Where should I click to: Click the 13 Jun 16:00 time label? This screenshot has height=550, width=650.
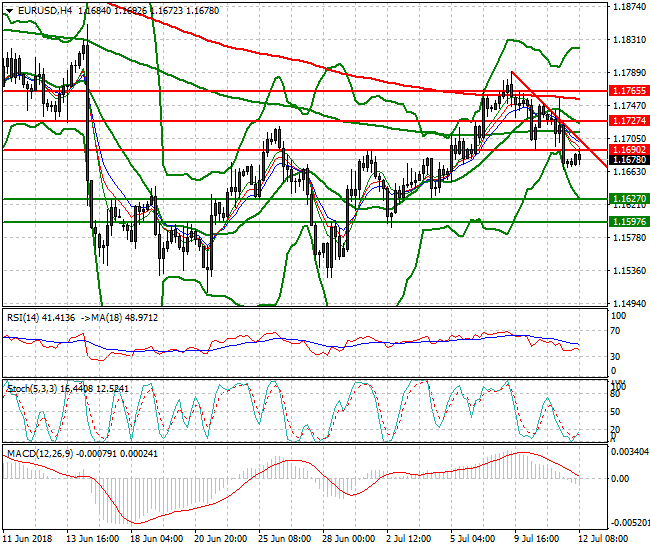(93, 539)
